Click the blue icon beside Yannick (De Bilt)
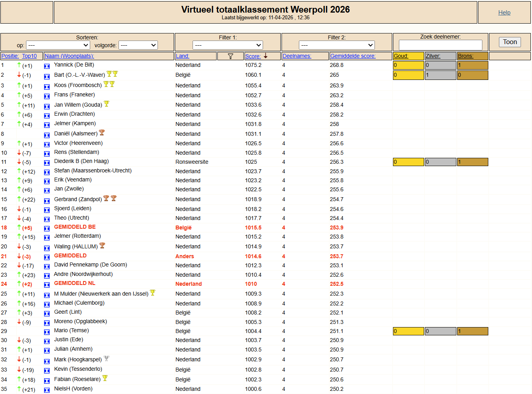 coord(47,66)
